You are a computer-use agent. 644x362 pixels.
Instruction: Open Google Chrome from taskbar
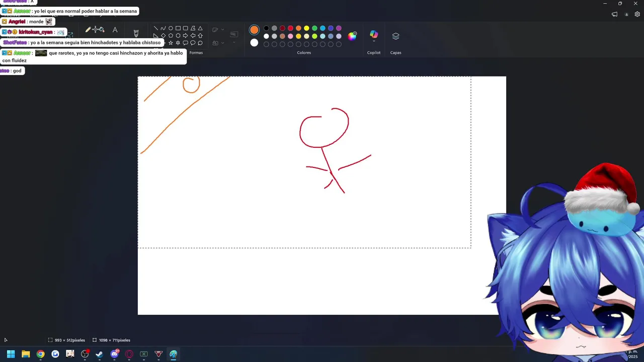point(40,354)
